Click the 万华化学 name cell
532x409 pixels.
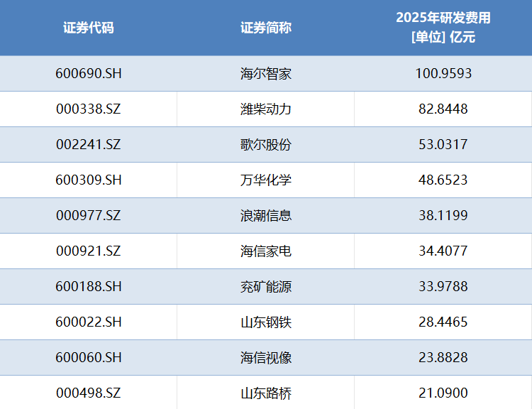[265, 180]
